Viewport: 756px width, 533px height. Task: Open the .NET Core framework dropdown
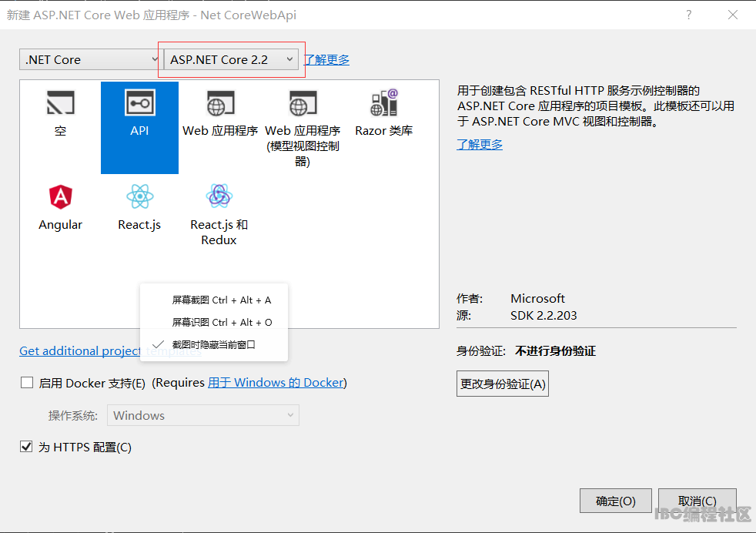click(x=89, y=59)
